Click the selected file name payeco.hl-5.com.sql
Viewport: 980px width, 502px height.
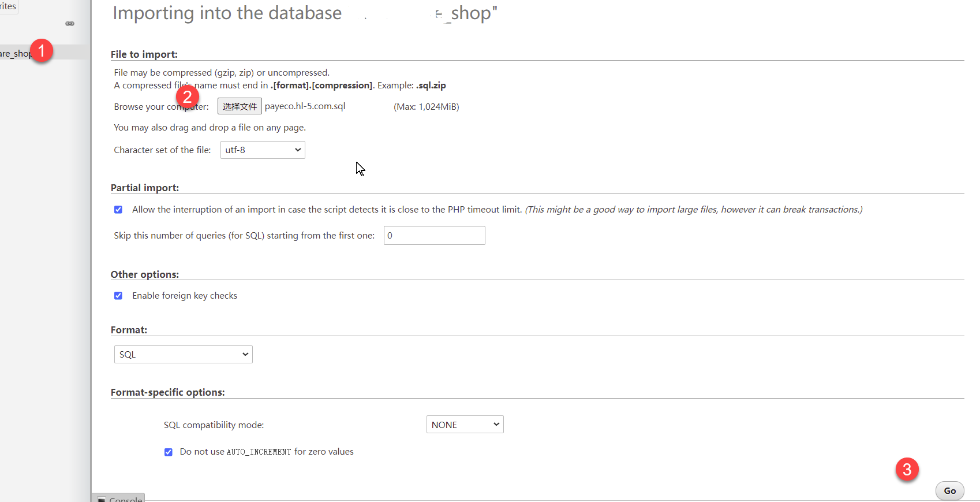click(x=305, y=106)
